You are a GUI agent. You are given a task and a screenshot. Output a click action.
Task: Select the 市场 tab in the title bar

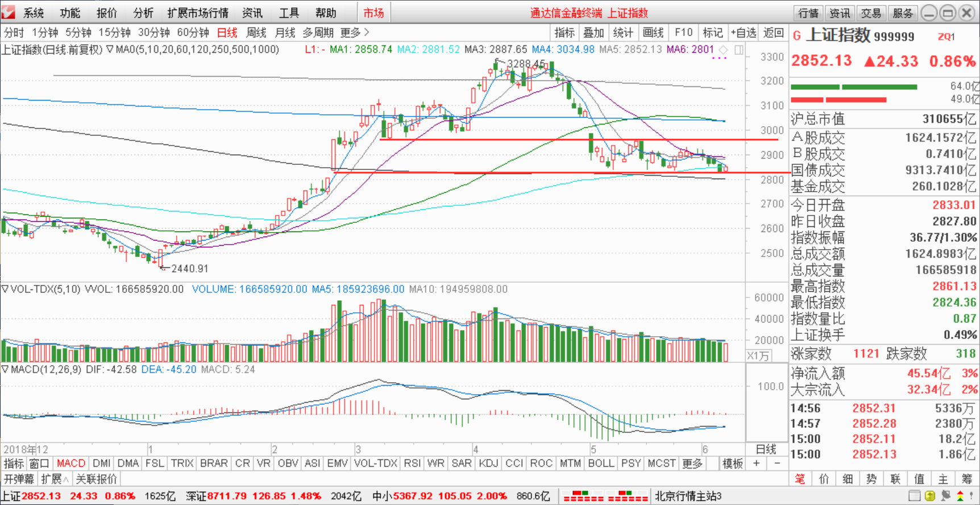pos(373,13)
